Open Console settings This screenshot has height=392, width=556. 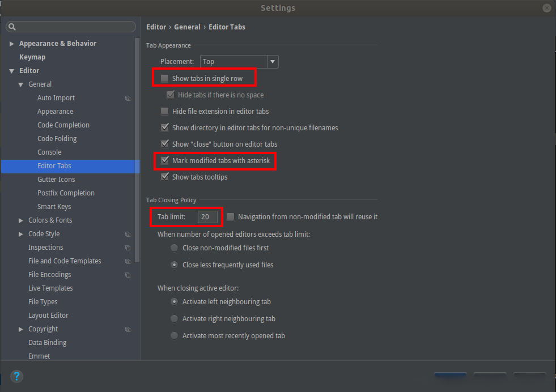(x=49, y=152)
